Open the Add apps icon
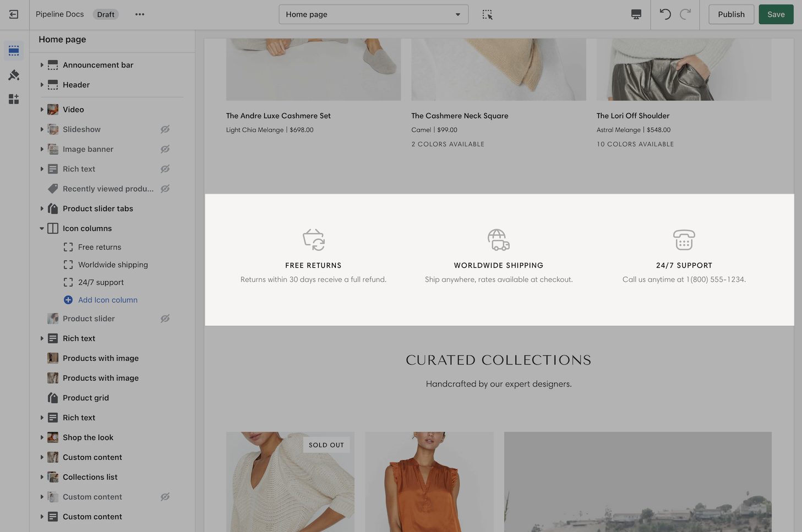The height and width of the screenshot is (532, 802). 14,99
